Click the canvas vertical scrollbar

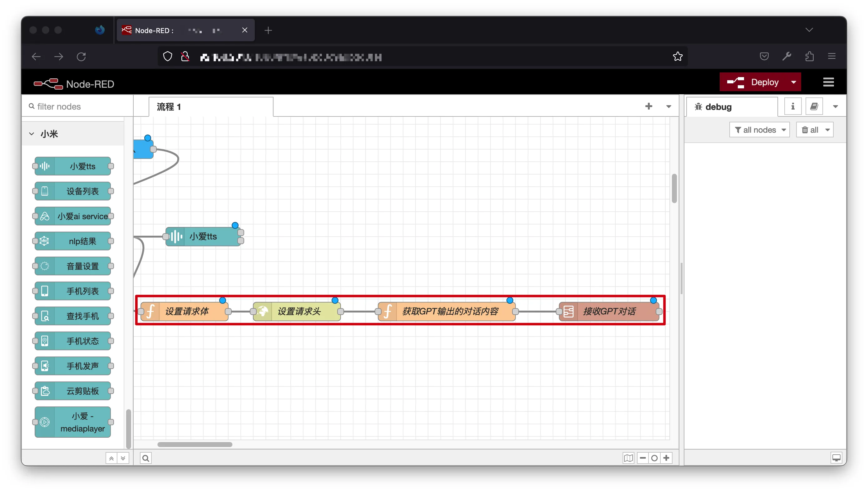click(x=674, y=188)
